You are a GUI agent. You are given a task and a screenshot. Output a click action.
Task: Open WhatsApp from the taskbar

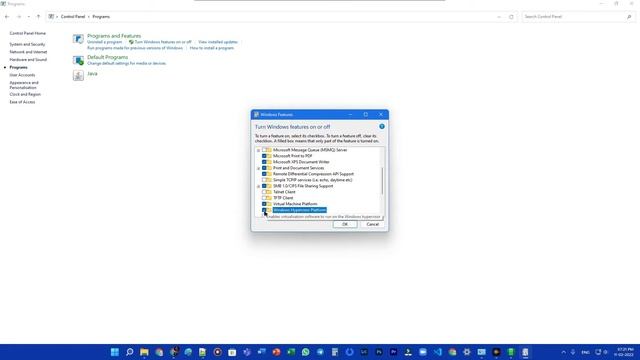pyautogui.click(x=305, y=352)
